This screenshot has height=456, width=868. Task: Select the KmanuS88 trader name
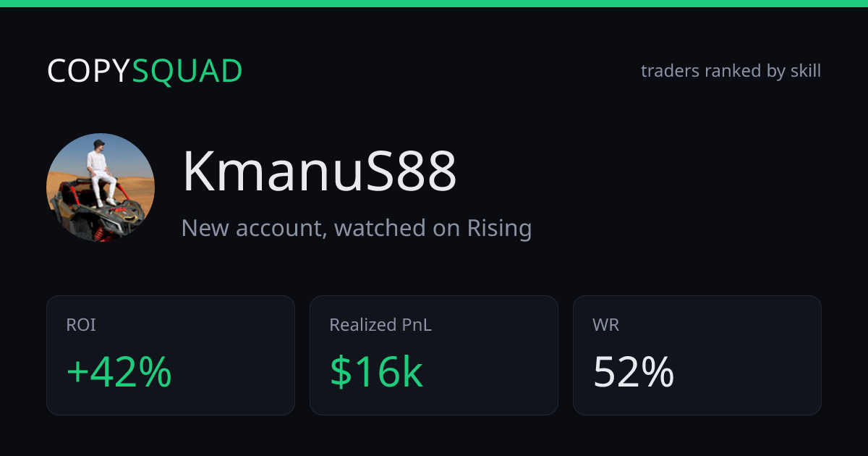coord(319,172)
